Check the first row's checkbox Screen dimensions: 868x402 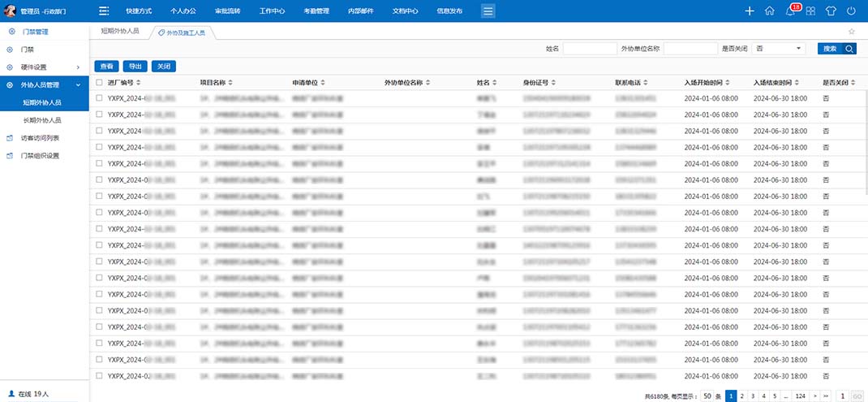(99, 98)
